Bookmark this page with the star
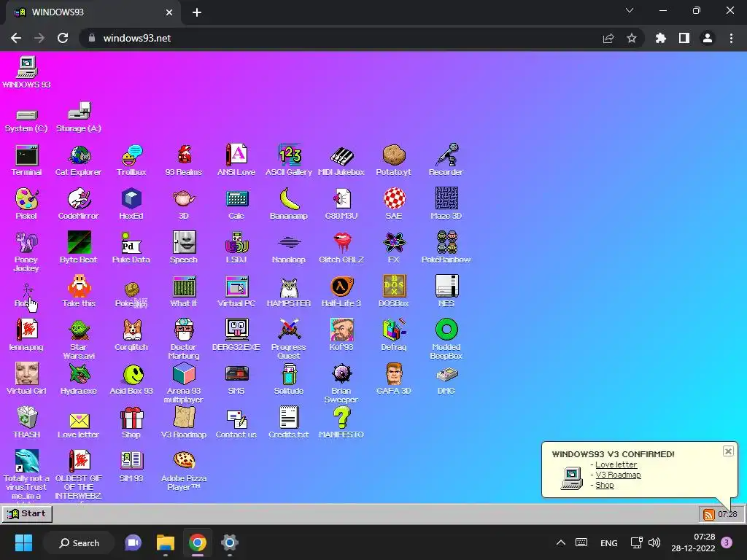This screenshot has width=747, height=560. point(632,38)
